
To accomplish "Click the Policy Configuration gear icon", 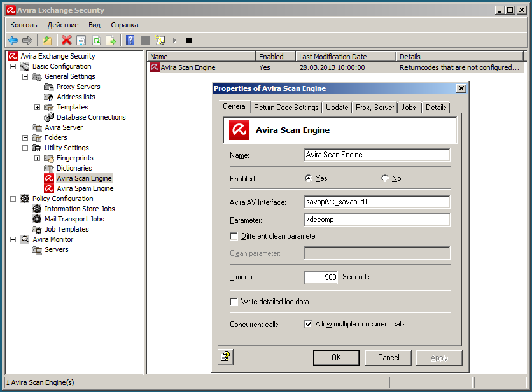I will pos(25,199).
